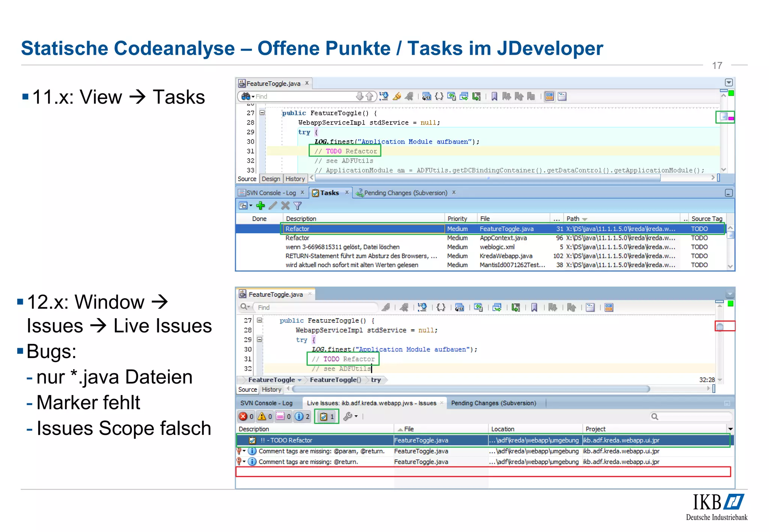Screen dimensions: 769x532
Task: Open the FeatureToggle breadcrumb dropdown
Action: [x=300, y=380]
